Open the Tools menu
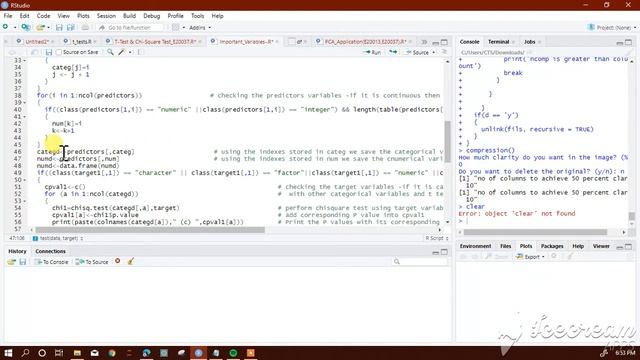Image resolution: width=640 pixels, height=360 pixels. click(x=198, y=16)
